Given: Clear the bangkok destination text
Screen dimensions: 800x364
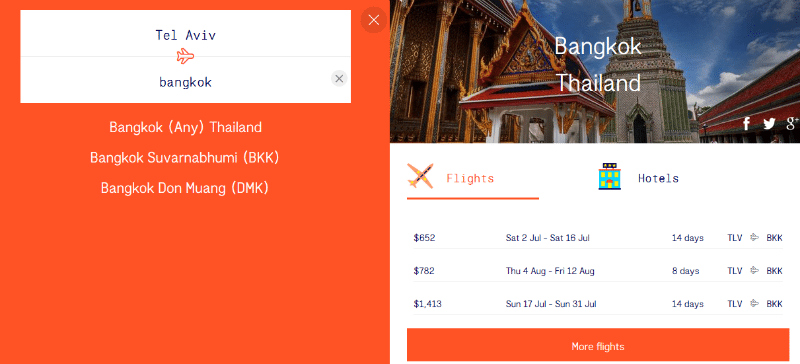Looking at the screenshot, I should [339, 78].
